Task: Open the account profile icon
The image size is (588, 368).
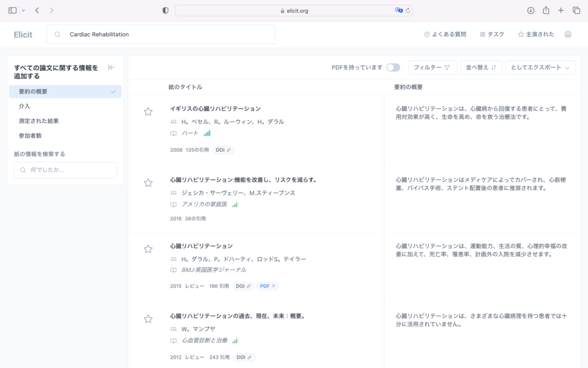Action: click(x=568, y=34)
